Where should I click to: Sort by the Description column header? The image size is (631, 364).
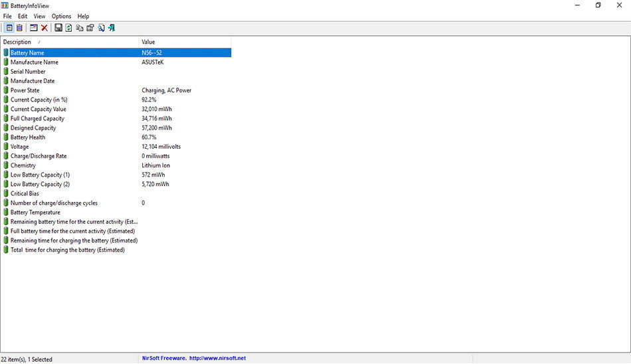point(70,42)
